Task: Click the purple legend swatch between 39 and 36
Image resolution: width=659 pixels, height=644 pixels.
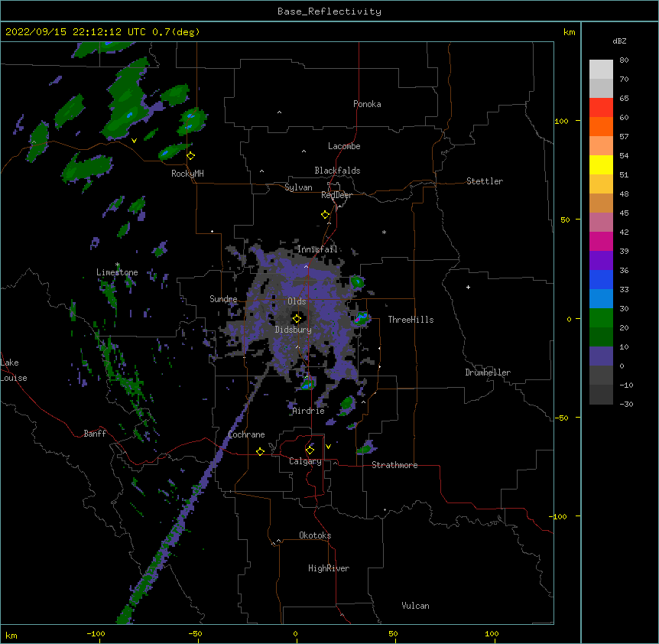Action: [601, 261]
